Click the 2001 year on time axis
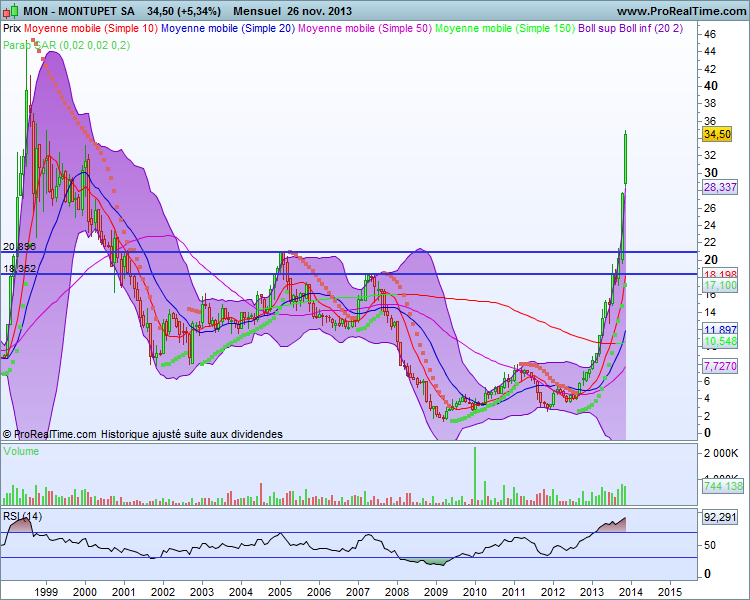Viewport: 750px width, 600px height. coord(124,592)
